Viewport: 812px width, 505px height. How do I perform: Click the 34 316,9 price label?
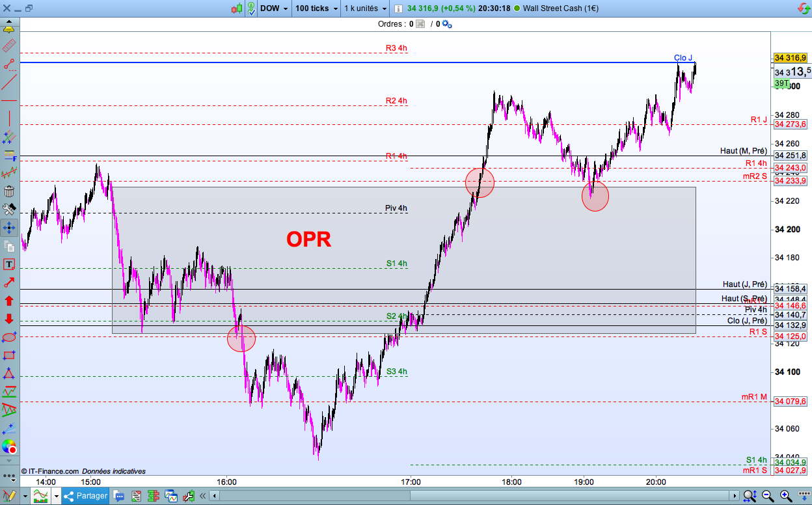tap(791, 58)
